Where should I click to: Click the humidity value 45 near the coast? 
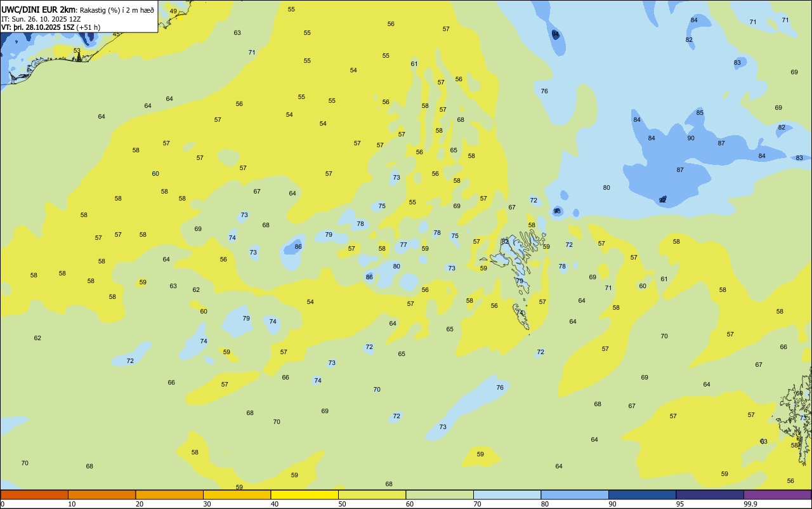pyautogui.click(x=116, y=34)
